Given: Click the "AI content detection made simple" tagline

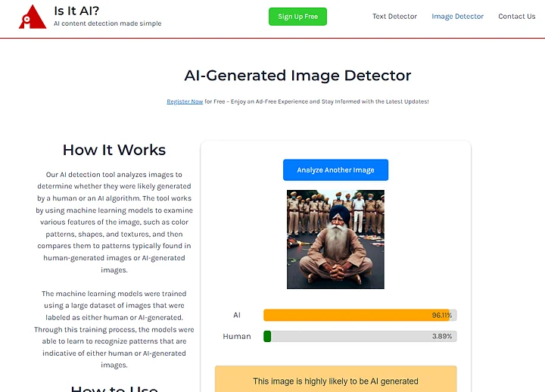Looking at the screenshot, I should tap(107, 24).
